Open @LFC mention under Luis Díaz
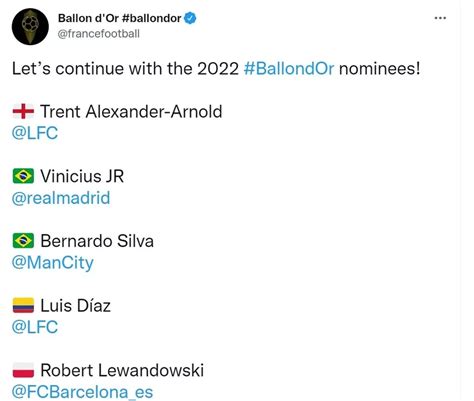 35,327
